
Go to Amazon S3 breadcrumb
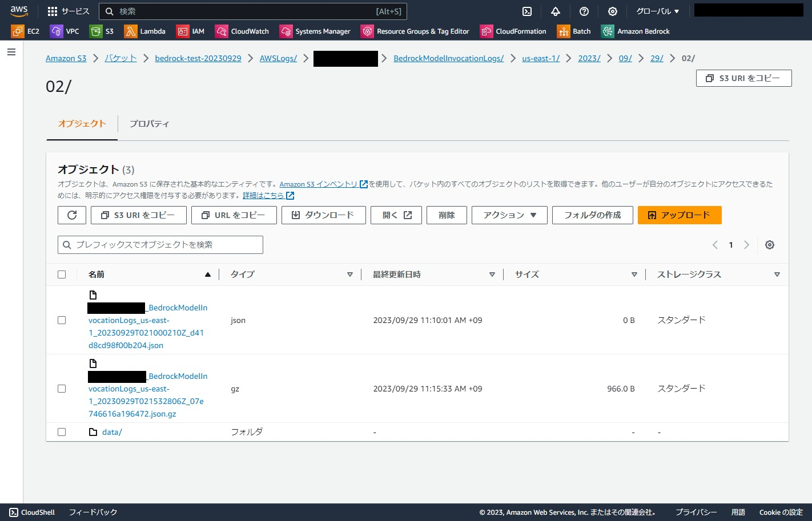click(x=66, y=58)
